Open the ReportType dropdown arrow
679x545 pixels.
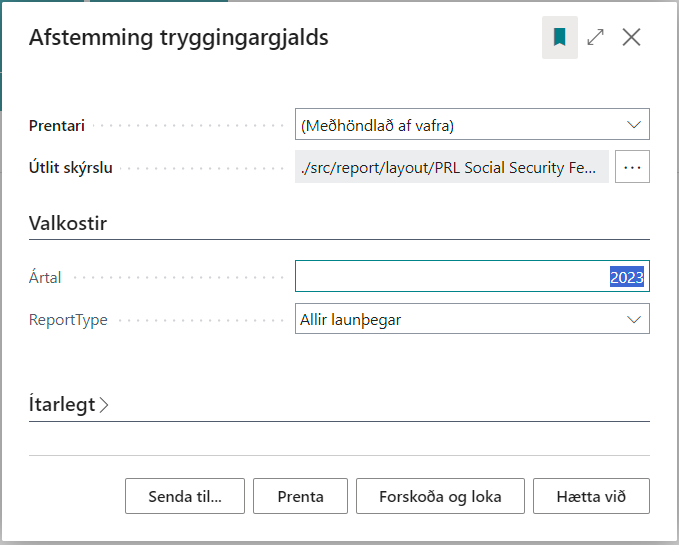(x=633, y=319)
